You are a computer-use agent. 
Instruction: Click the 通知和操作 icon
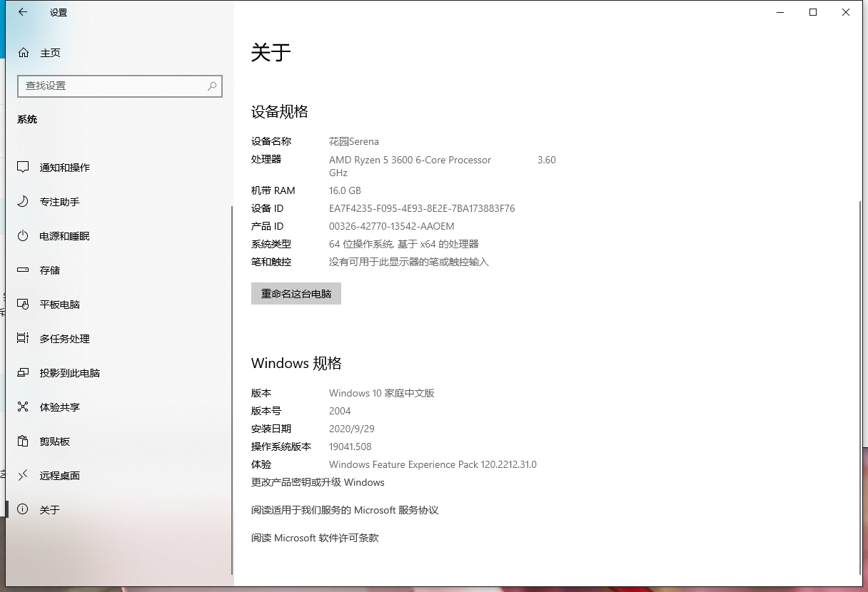(x=24, y=168)
